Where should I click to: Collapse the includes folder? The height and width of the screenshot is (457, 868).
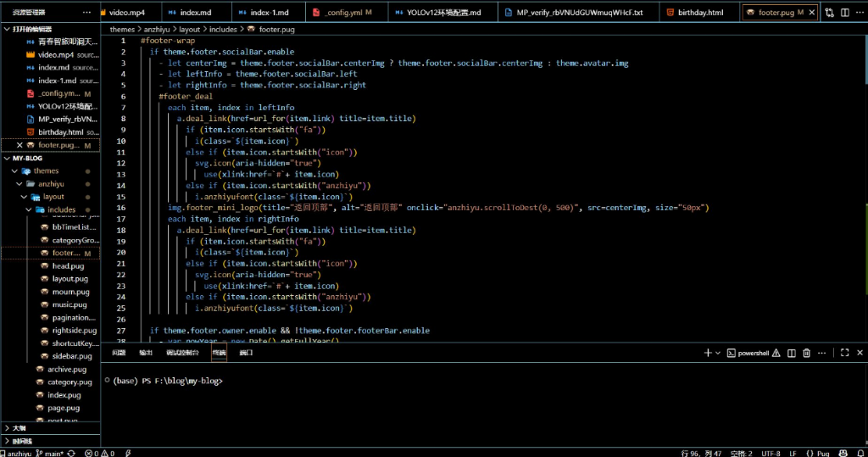pos(61,209)
